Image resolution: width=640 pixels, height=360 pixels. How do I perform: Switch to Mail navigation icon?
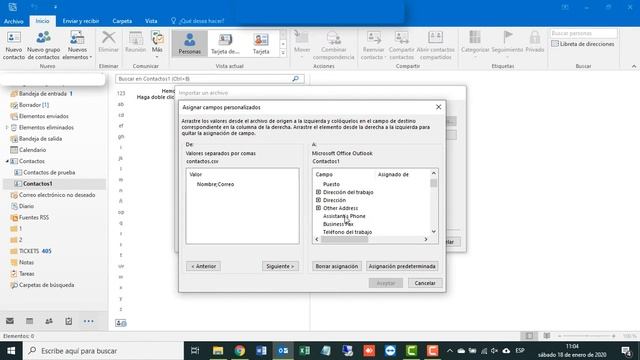10,321
